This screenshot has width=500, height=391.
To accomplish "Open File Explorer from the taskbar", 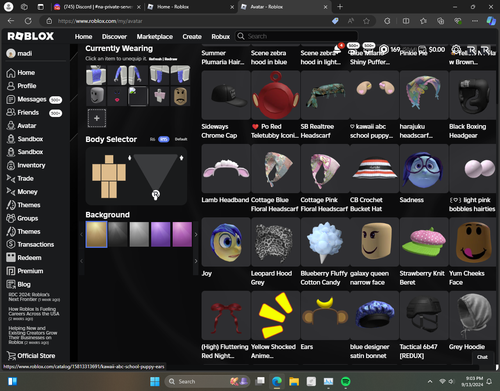I will click(x=294, y=381).
